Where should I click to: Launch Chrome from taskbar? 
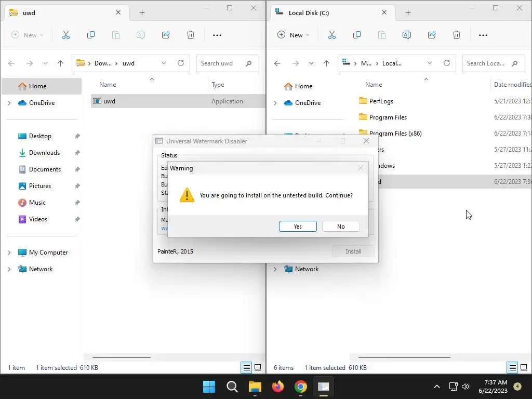[x=301, y=387]
